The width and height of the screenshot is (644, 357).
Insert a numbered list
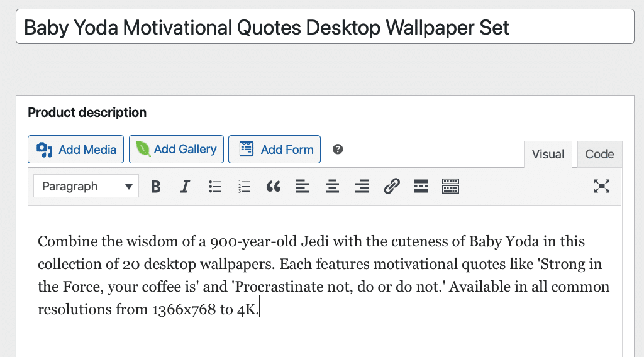(245, 186)
